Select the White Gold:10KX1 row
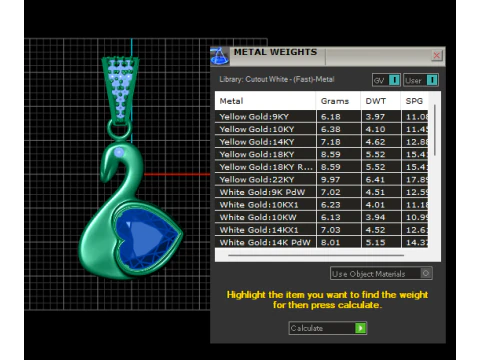 click(x=321, y=205)
